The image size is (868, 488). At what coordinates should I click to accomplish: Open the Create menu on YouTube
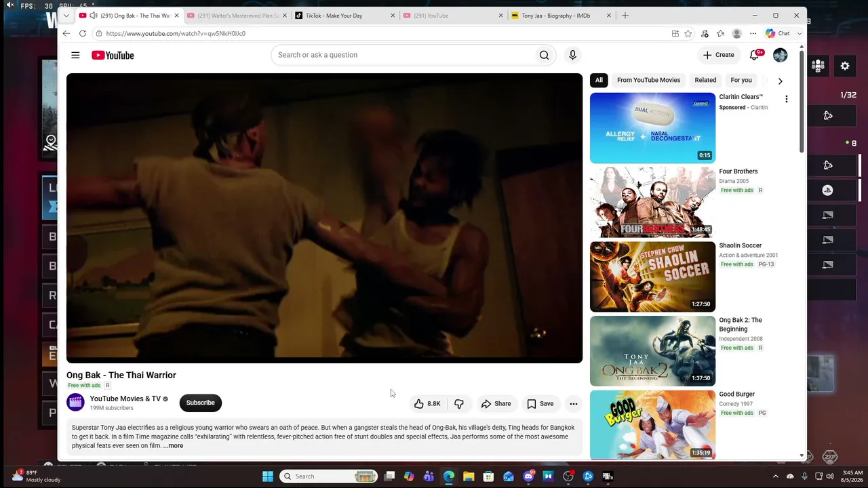pyautogui.click(x=719, y=55)
